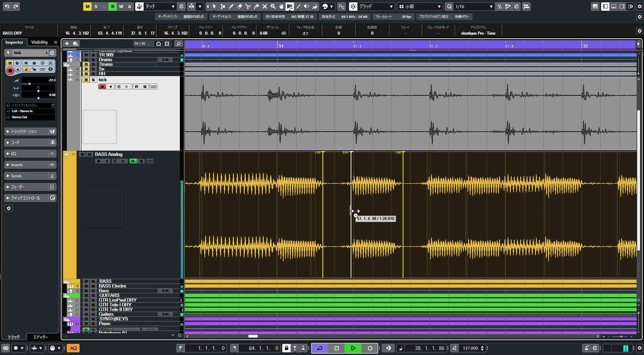
Task: Solo the BASS Analog track
Action: click(x=90, y=154)
